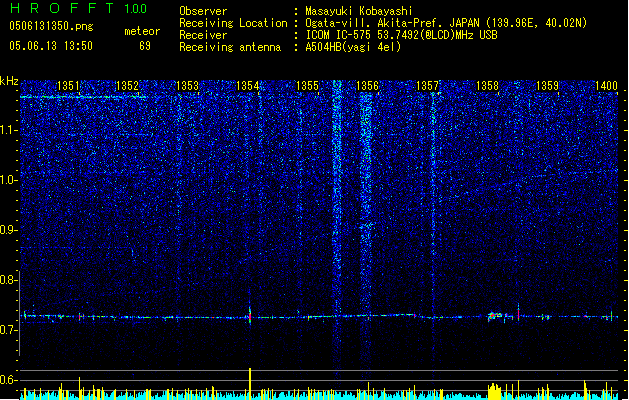The image size is (629, 400).
Task: Click the kHz axis unit label
Action: pos(9,81)
